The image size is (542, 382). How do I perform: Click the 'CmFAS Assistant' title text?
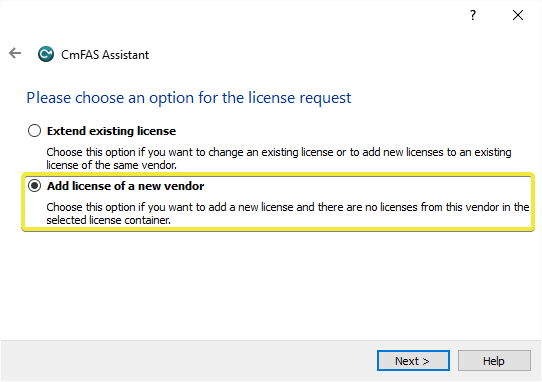(x=105, y=55)
